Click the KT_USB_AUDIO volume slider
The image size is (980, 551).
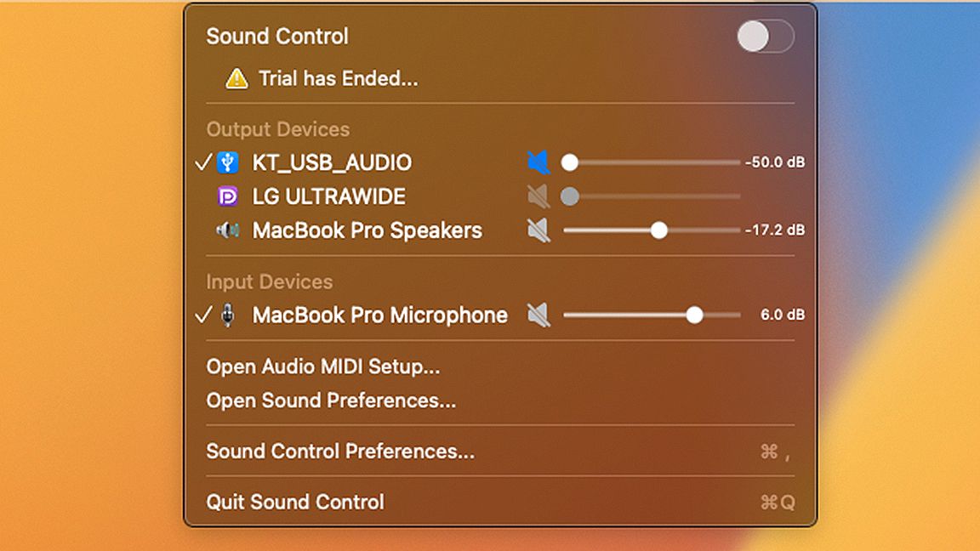click(x=652, y=162)
